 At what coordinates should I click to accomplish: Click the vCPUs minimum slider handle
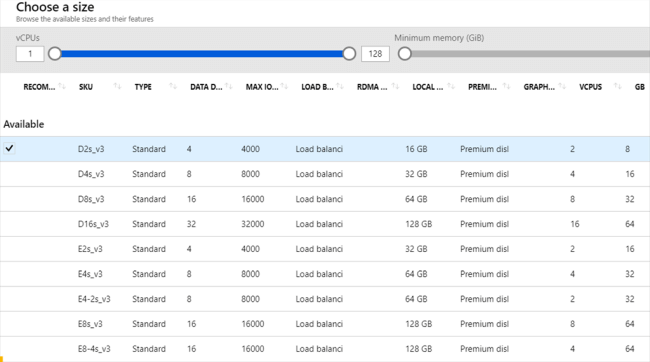pos(55,53)
